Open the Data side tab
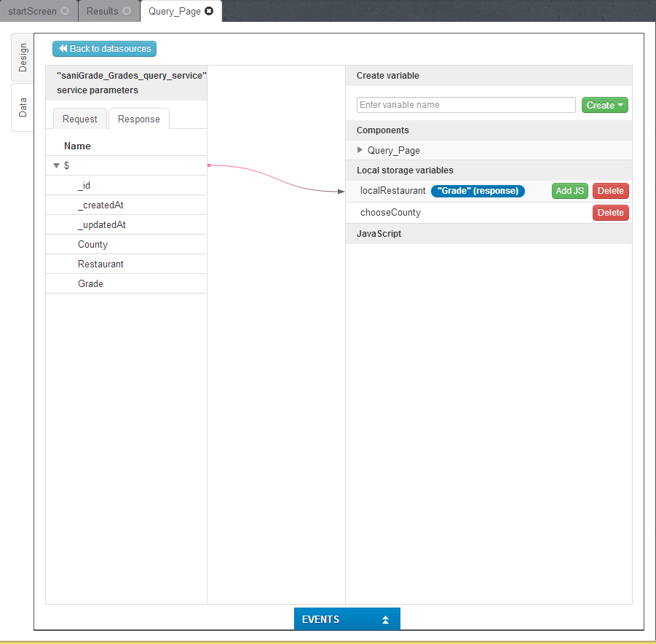 [23, 108]
